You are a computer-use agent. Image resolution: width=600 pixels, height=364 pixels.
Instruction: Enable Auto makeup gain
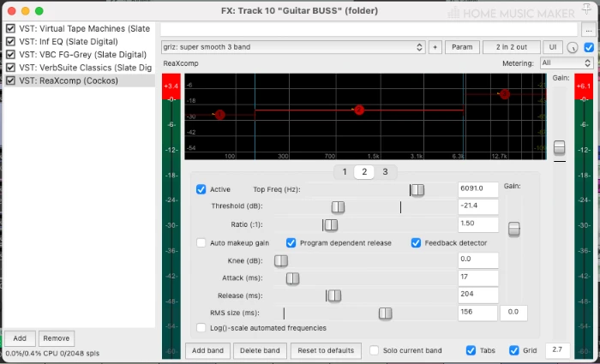click(201, 242)
